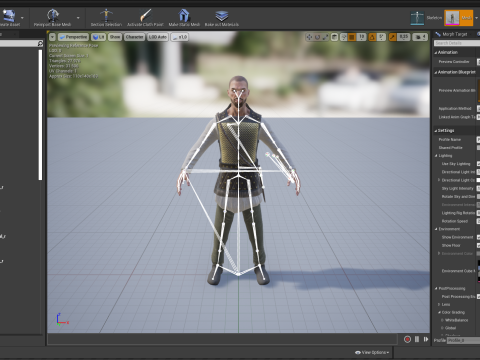
Task: Toggle rotation snapping in the viewport
Action: click(372, 37)
